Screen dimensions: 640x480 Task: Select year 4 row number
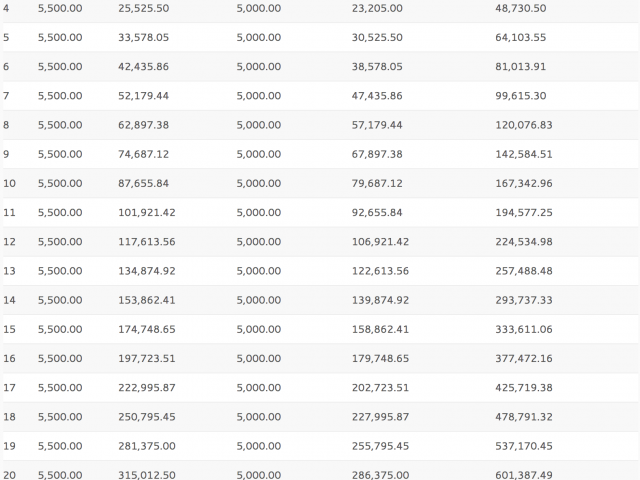[x=6, y=8]
